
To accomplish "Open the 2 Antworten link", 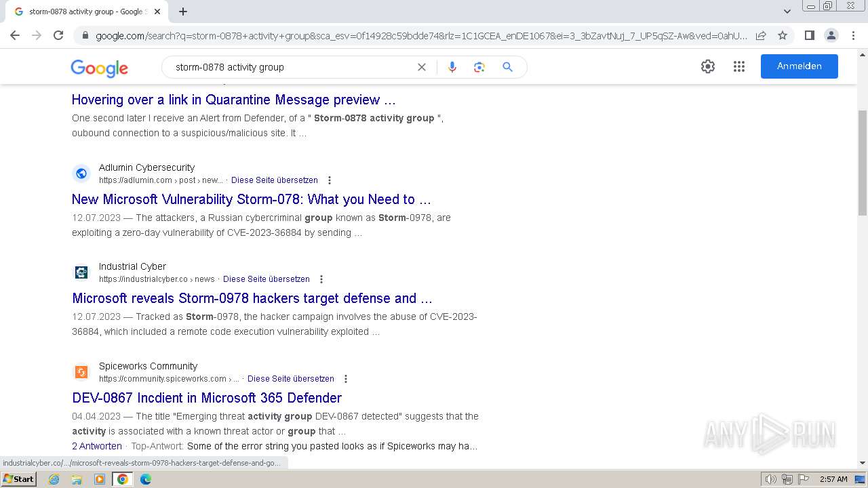I will [97, 446].
